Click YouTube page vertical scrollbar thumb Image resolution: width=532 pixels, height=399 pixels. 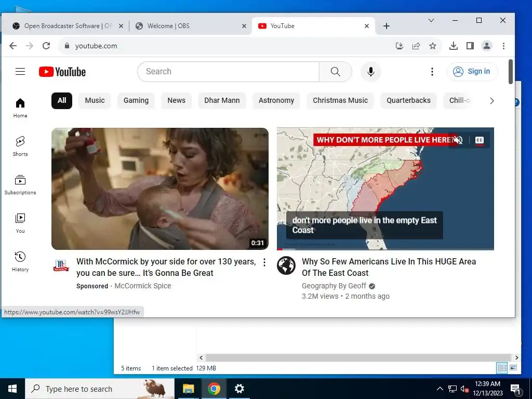coord(510,72)
